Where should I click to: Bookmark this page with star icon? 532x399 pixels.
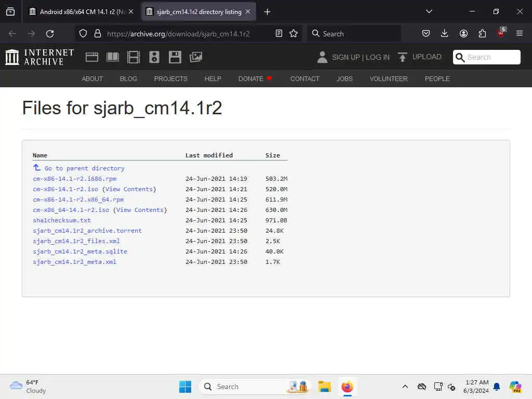(294, 34)
